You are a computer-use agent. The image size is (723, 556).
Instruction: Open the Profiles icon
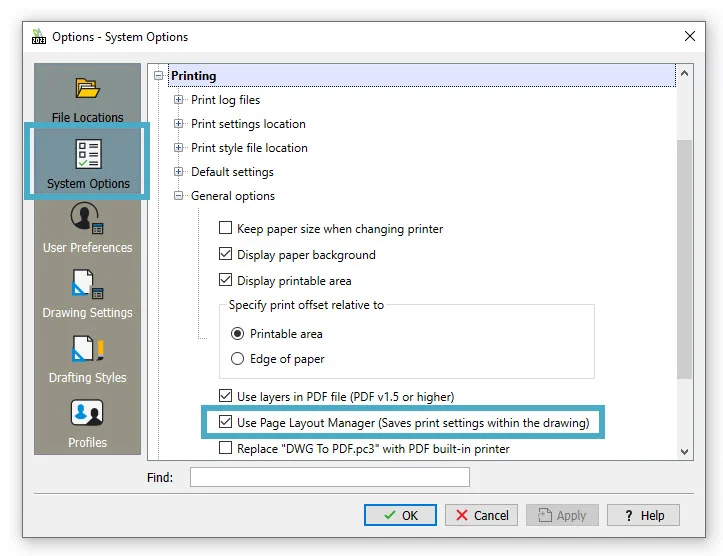(87, 414)
